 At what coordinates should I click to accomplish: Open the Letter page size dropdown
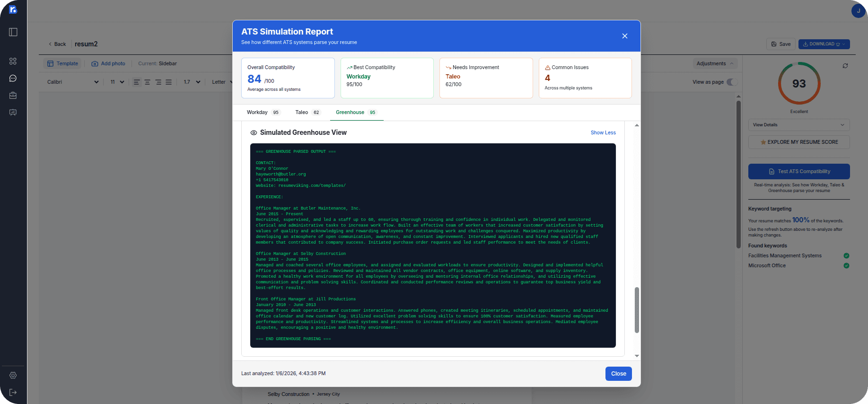click(x=221, y=82)
